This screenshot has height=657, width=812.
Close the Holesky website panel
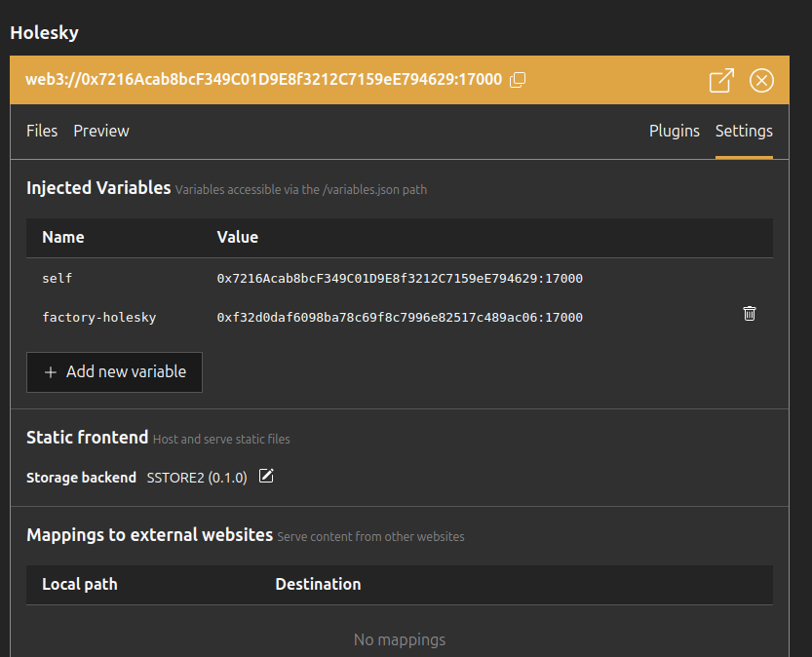pyautogui.click(x=761, y=80)
